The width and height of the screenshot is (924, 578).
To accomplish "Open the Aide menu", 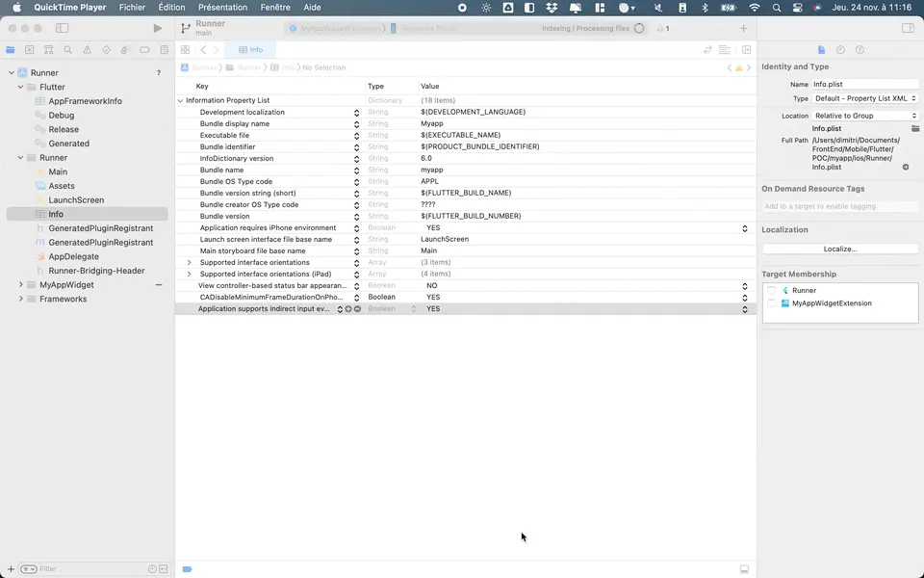I will pyautogui.click(x=312, y=8).
